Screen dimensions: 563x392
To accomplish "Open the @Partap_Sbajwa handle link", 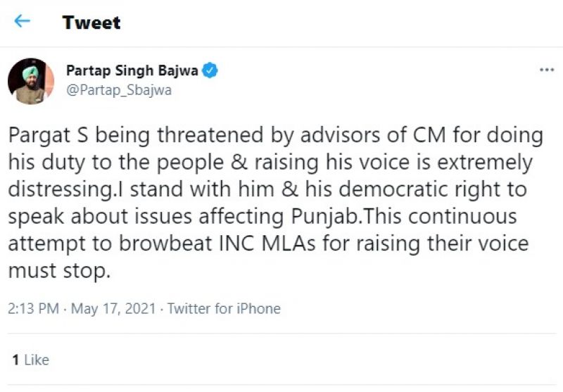I will coord(118,91).
